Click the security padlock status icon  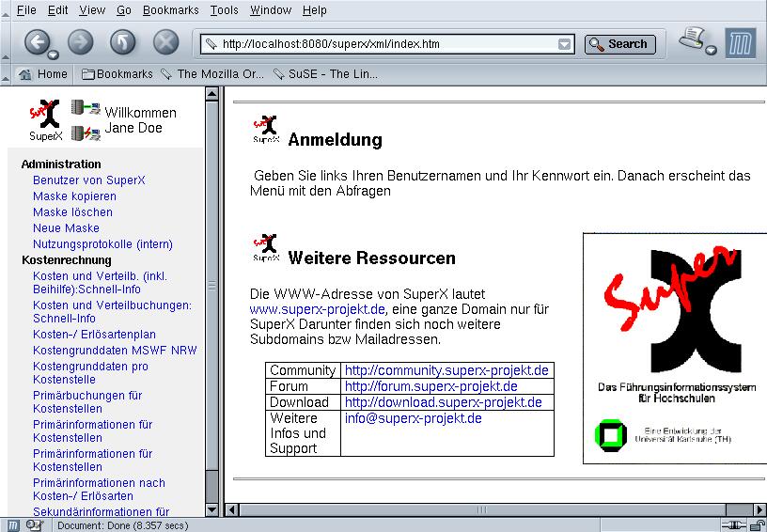pos(757,524)
